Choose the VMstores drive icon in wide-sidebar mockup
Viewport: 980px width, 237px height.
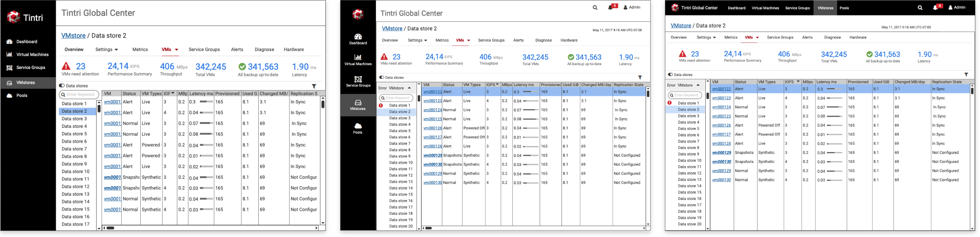9,83
